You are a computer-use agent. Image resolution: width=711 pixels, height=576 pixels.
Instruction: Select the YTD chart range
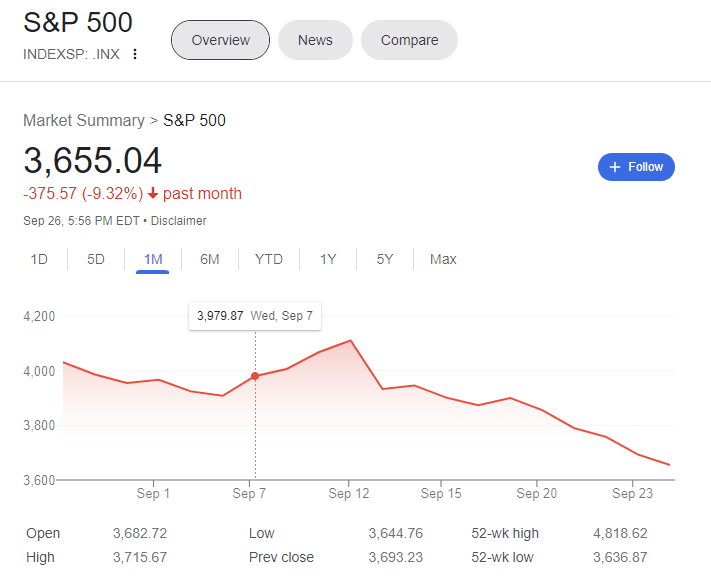pyautogui.click(x=268, y=259)
